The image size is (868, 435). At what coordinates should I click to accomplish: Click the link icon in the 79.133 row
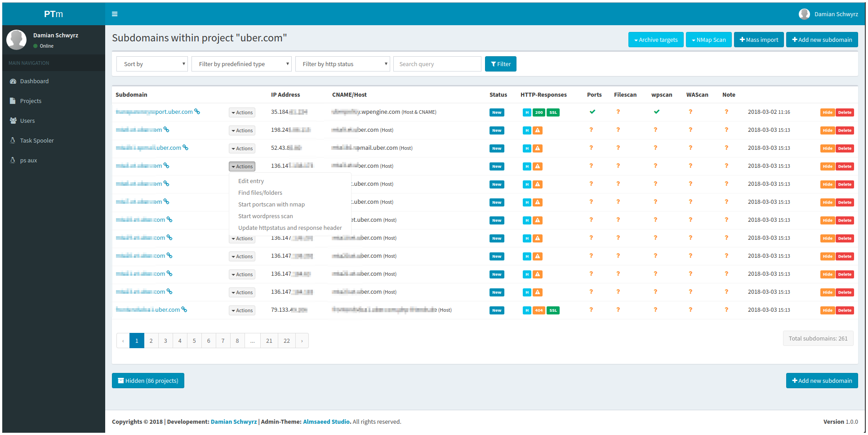click(x=184, y=309)
